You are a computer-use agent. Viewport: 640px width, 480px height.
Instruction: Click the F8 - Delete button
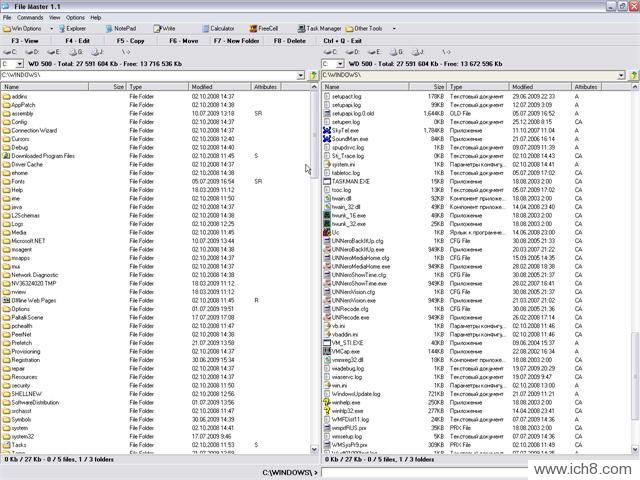tap(290, 41)
